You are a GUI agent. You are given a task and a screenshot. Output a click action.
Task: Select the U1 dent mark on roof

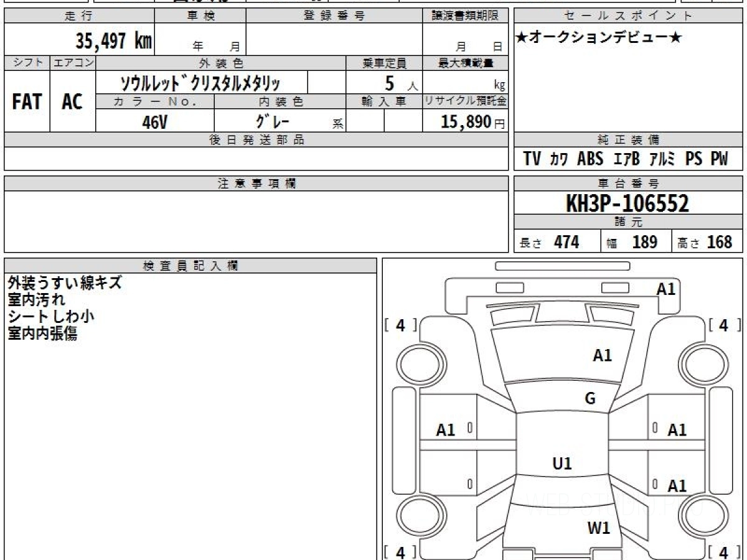(562, 464)
